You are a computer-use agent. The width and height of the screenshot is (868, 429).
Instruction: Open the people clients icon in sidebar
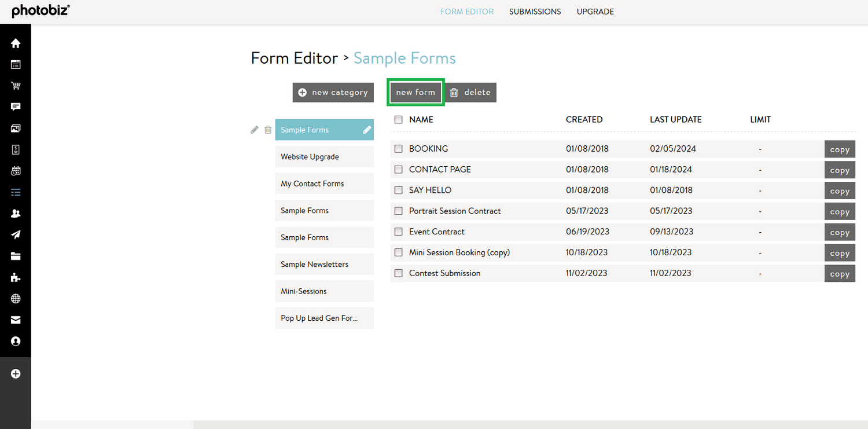[16, 214]
